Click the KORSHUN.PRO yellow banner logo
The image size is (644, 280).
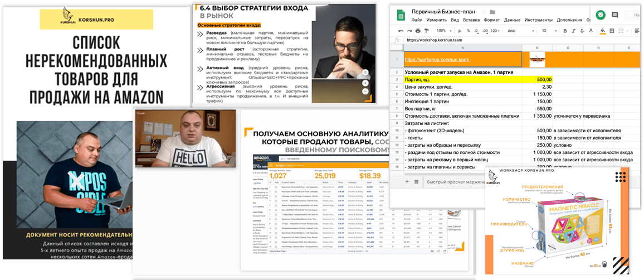(x=96, y=20)
